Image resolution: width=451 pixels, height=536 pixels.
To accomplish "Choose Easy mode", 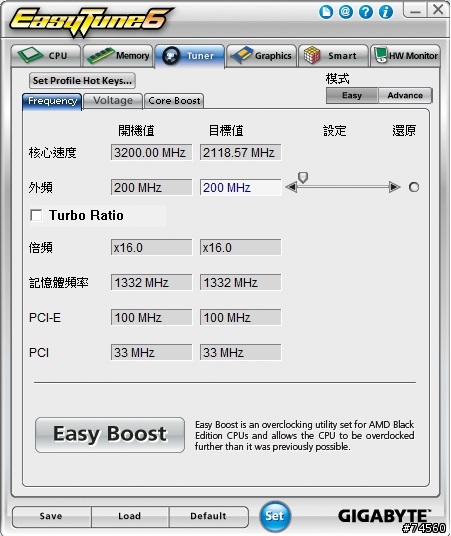I will (x=352, y=95).
